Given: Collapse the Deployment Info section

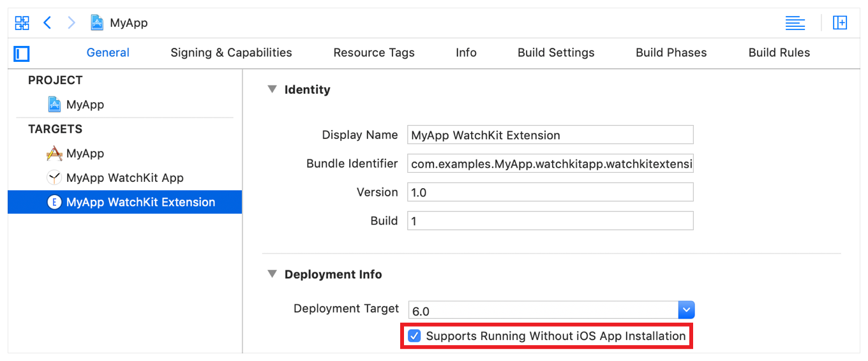Looking at the screenshot, I should 273,274.
